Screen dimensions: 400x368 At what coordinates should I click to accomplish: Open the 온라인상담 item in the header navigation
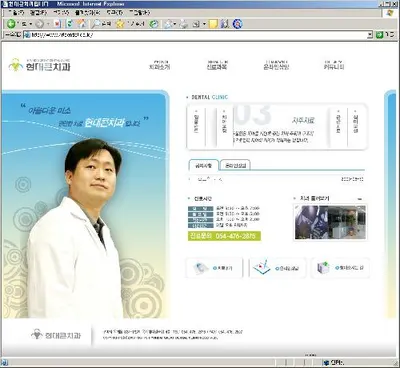[276, 65]
